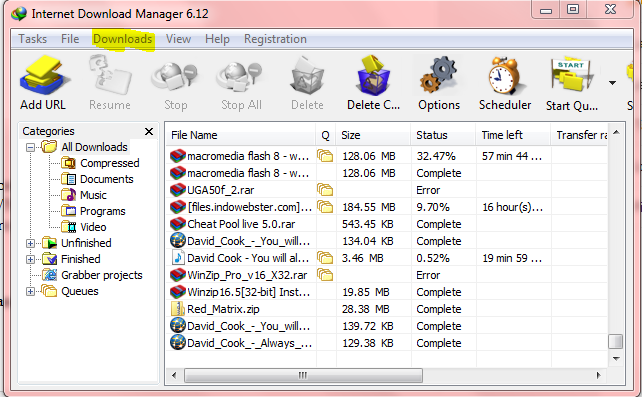Sort by the Time left column header

pyautogui.click(x=513, y=135)
